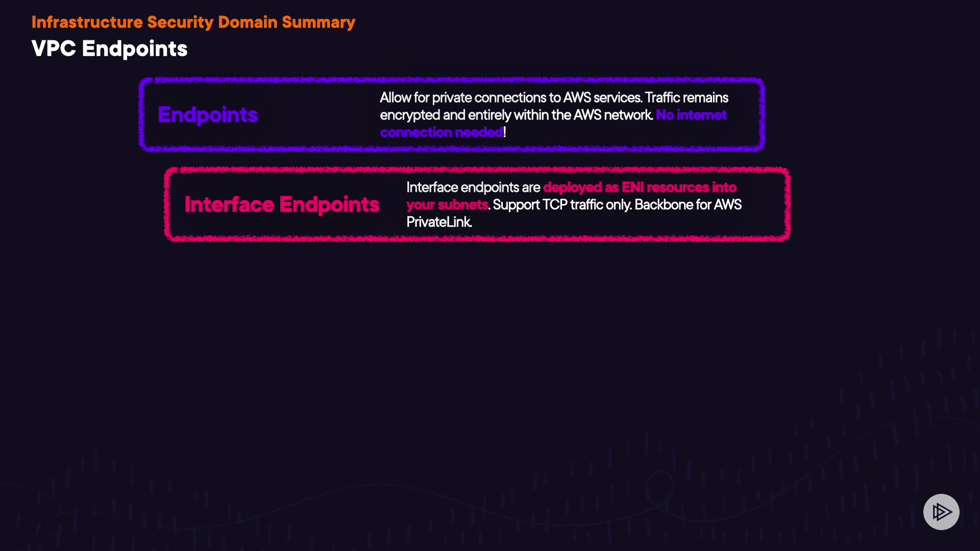
Task: Click the pink 'your subnets' highlighted text
Action: (x=447, y=205)
